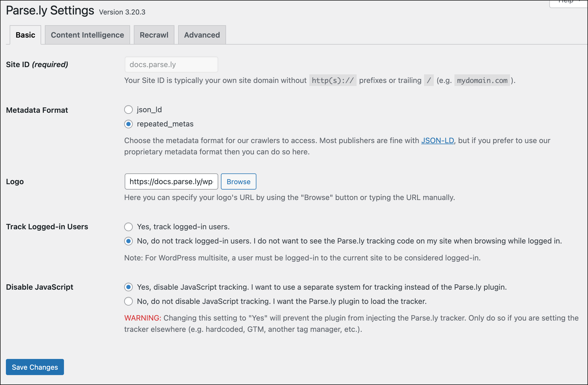
Task: Select No, do not disable JavaScript tracking
Action: pos(128,301)
